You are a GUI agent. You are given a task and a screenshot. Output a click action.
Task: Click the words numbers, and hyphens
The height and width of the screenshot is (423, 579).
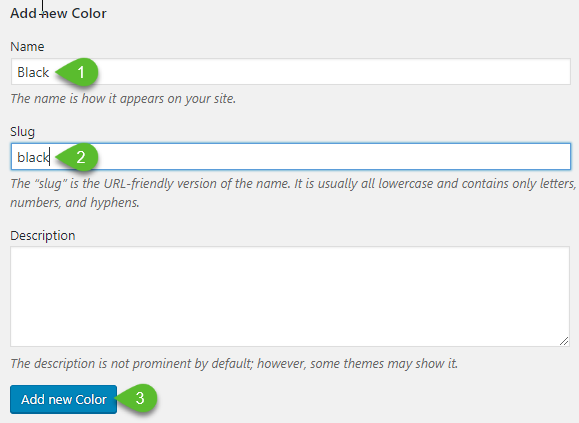pyautogui.click(x=75, y=203)
